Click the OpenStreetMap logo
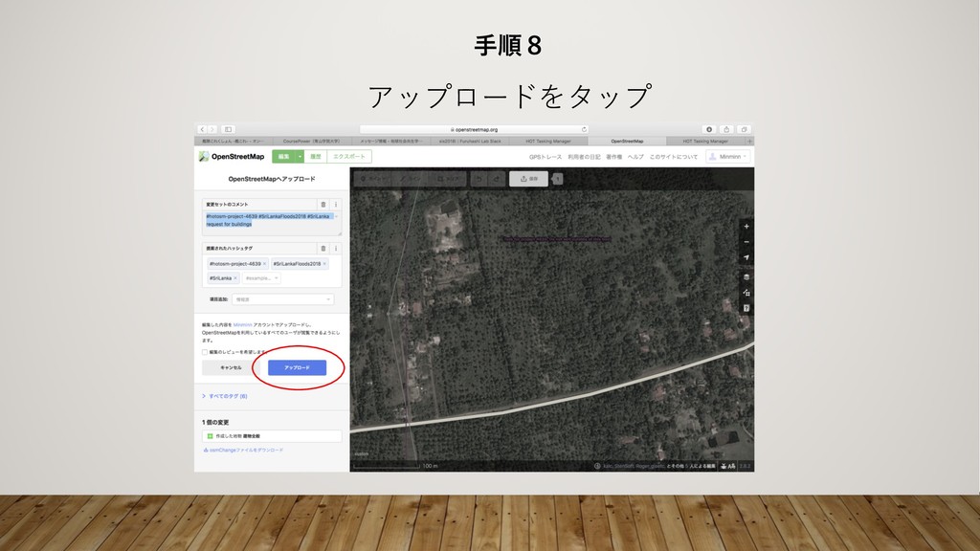Screen dimensions: 980x551 click(x=232, y=156)
